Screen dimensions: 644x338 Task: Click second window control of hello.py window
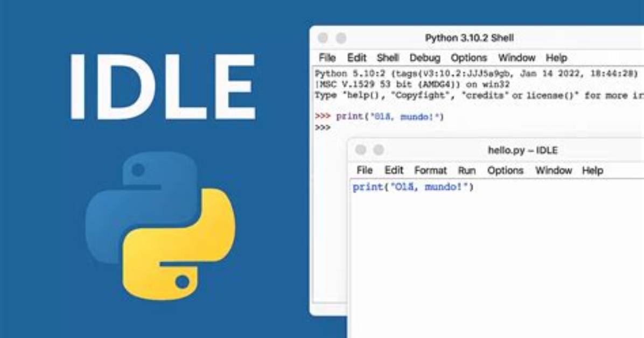coord(379,150)
